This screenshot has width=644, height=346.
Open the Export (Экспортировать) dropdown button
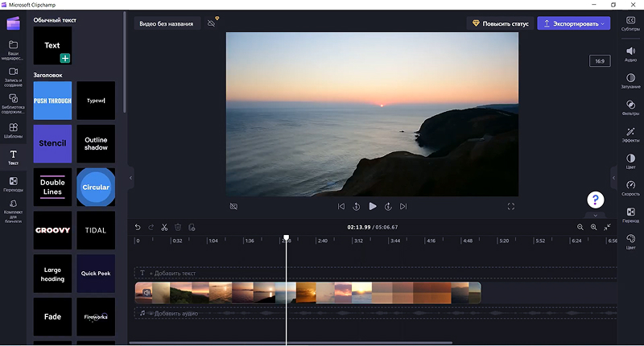point(574,23)
